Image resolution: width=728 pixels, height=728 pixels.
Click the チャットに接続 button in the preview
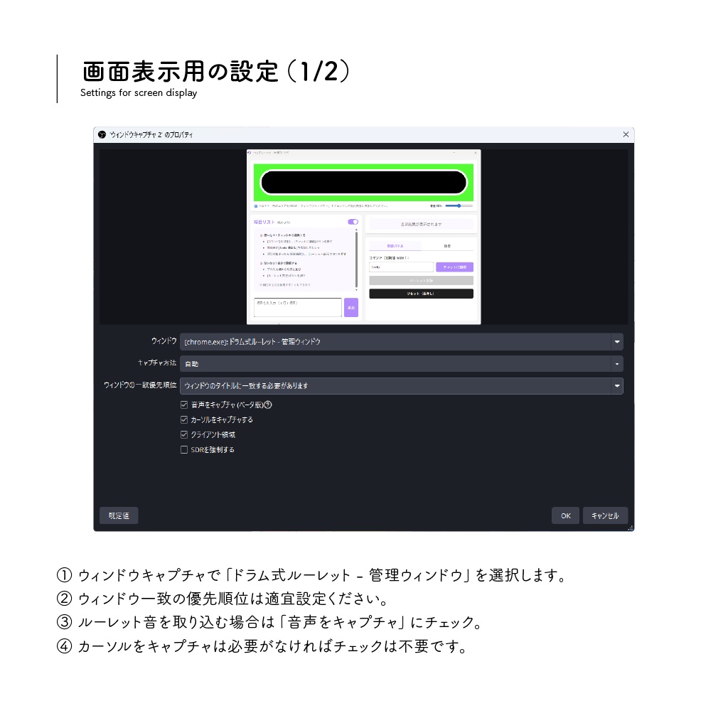pyautogui.click(x=455, y=267)
